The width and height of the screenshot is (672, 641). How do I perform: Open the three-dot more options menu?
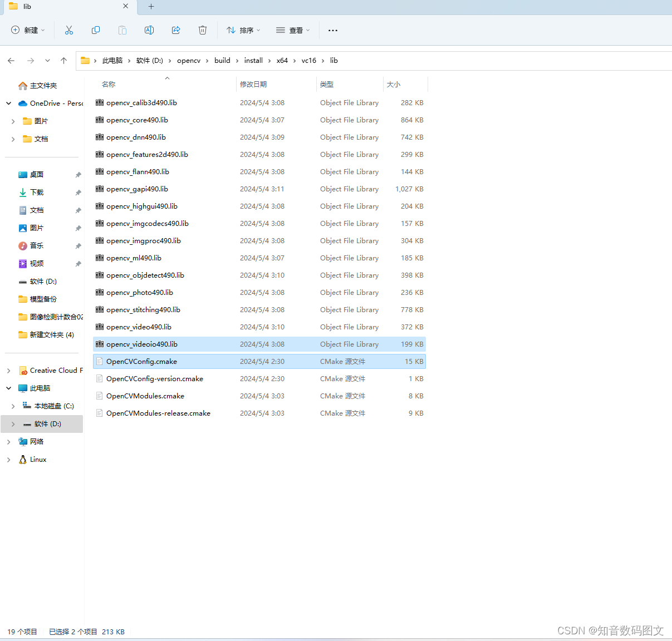[333, 31]
